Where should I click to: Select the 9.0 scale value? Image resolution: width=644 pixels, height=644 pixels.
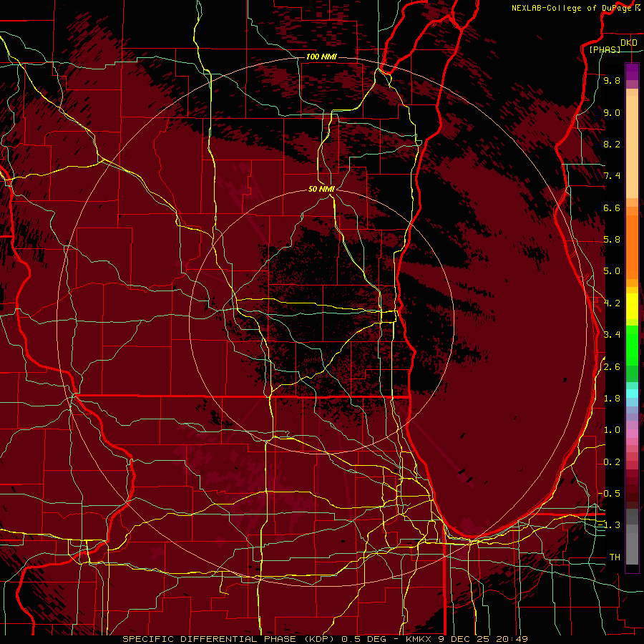612,112
